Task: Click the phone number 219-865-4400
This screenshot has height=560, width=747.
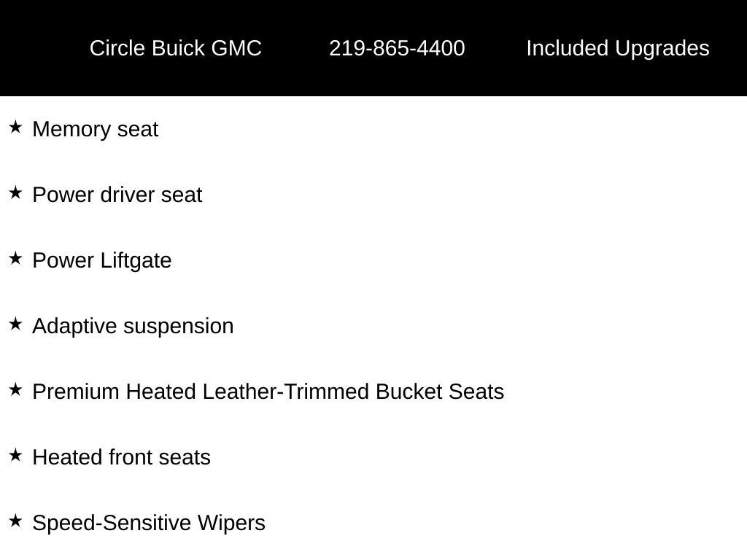Action: [397, 48]
